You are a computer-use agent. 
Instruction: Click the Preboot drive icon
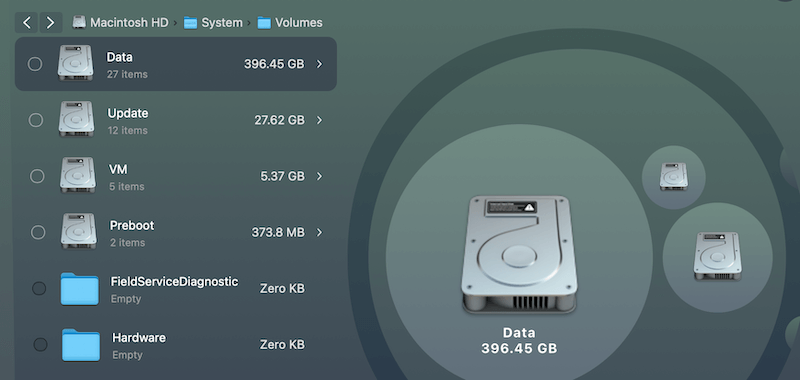pos(79,231)
